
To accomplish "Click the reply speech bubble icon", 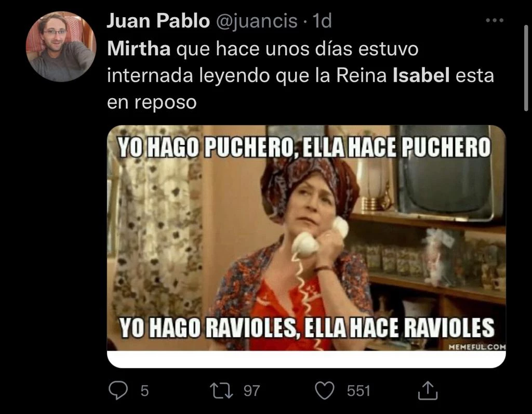I will pos(118,390).
